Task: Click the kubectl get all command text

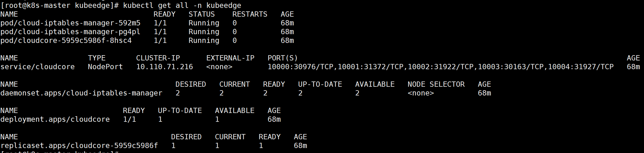Action: tap(182, 5)
